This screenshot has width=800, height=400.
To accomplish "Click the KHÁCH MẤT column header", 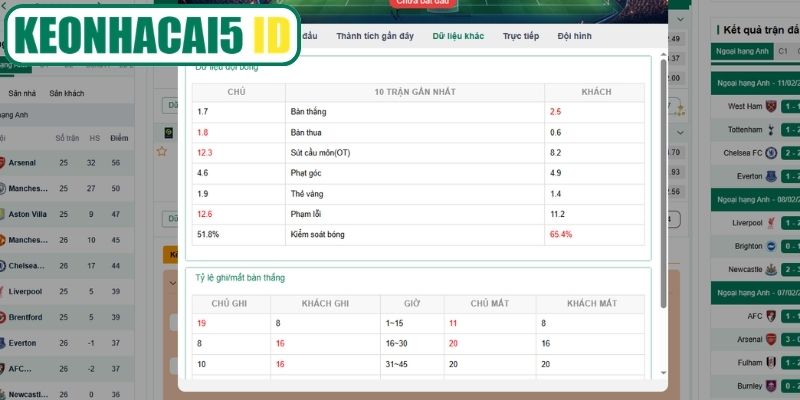I will click(x=592, y=304).
